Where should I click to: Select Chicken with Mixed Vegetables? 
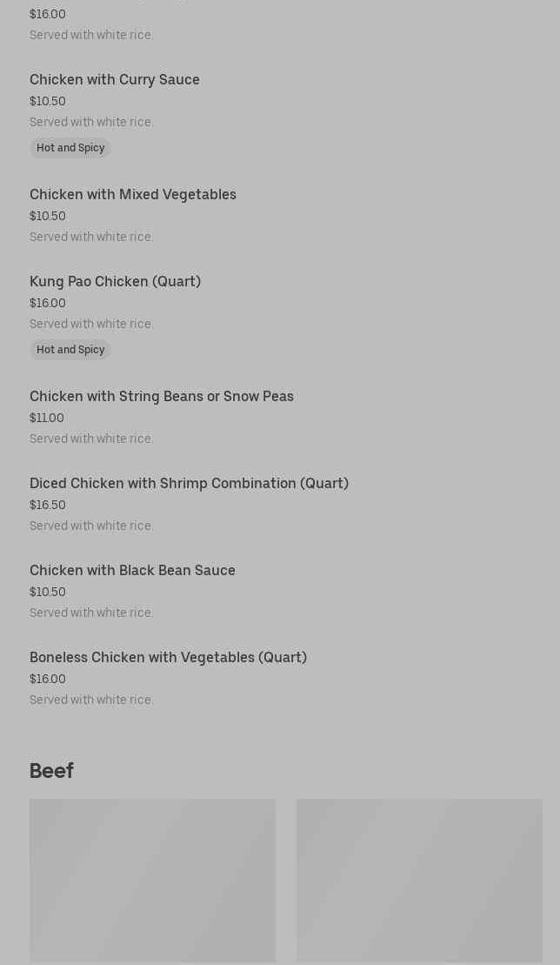point(133,195)
